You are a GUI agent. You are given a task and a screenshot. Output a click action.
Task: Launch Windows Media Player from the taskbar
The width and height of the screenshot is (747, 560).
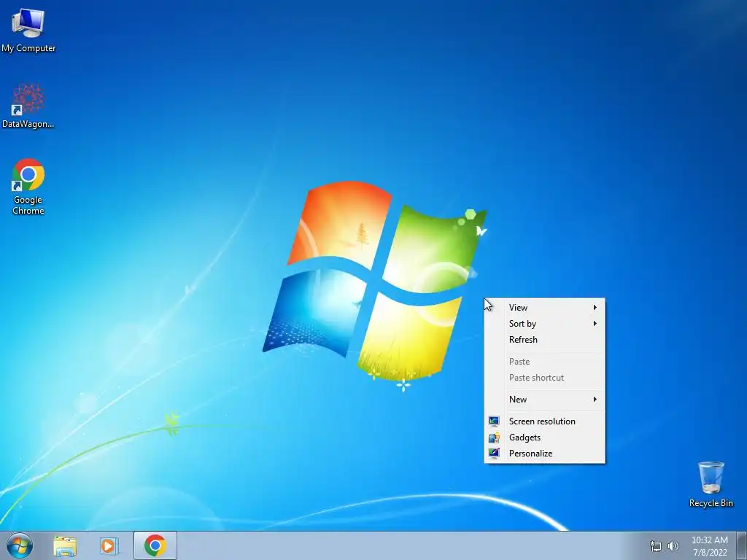pyautogui.click(x=109, y=545)
